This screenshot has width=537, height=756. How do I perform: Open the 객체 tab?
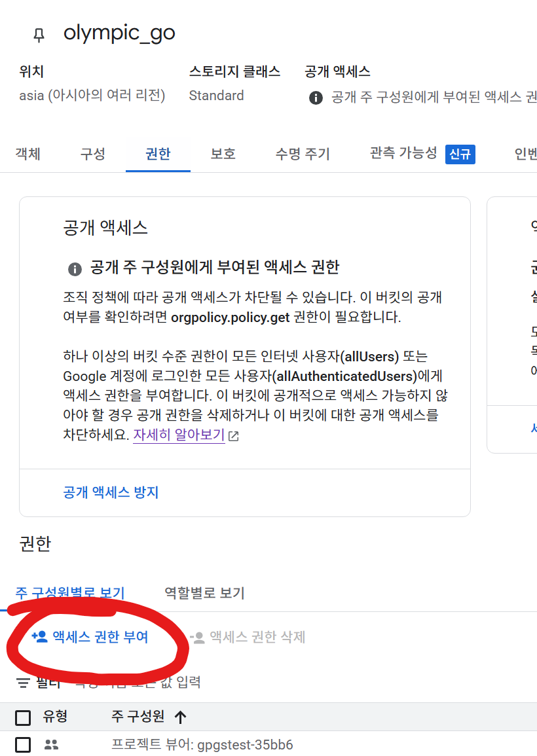coord(28,154)
